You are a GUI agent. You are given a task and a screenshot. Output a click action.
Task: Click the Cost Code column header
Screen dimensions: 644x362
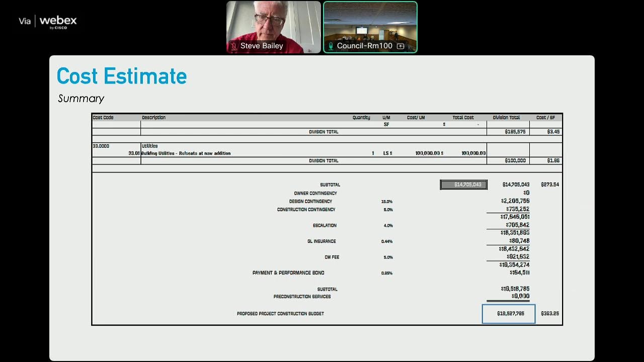(x=103, y=118)
